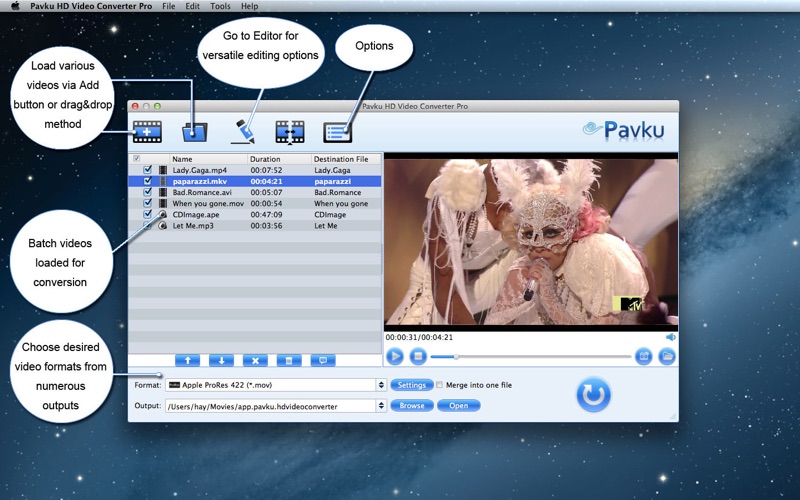The image size is (800, 500).
Task: Click the speaker volume icon
Action: [x=670, y=337]
